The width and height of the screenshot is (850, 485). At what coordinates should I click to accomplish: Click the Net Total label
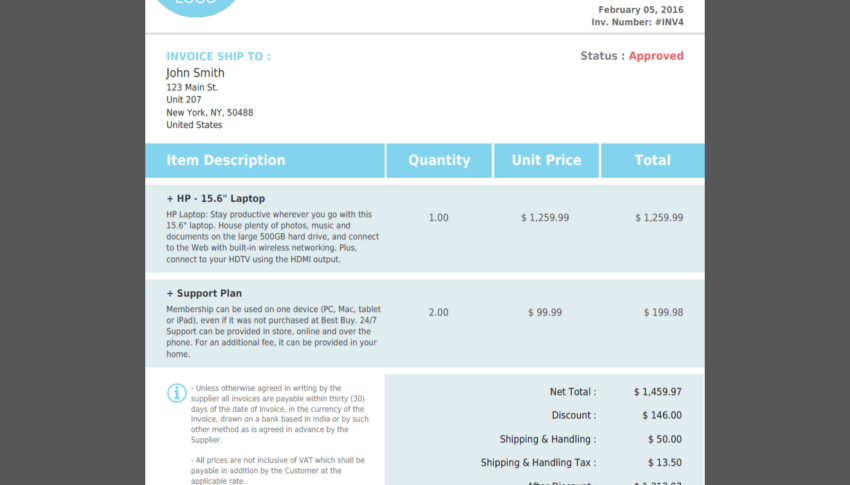coord(573,392)
